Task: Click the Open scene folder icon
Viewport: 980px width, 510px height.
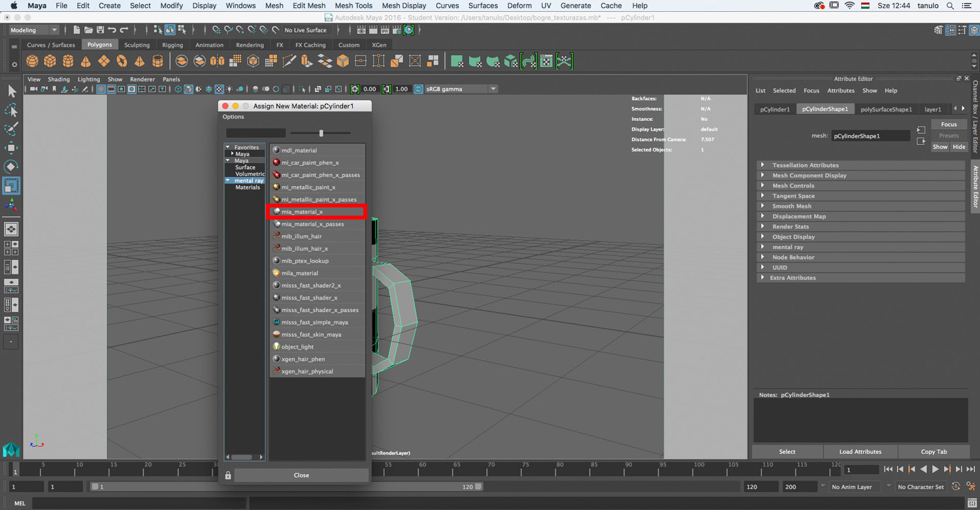Action: (x=88, y=30)
